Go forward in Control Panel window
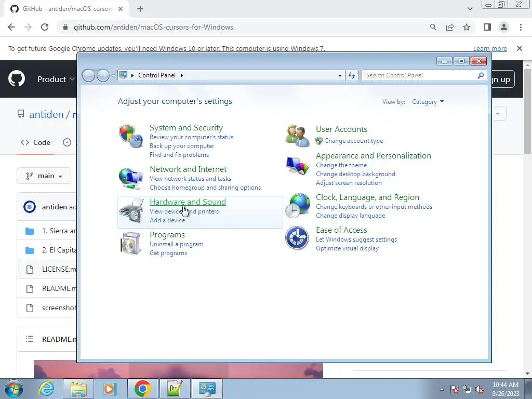The image size is (532, 399). coord(103,75)
